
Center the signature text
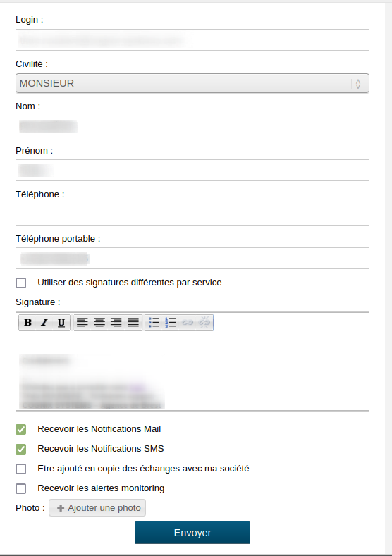[99, 322]
